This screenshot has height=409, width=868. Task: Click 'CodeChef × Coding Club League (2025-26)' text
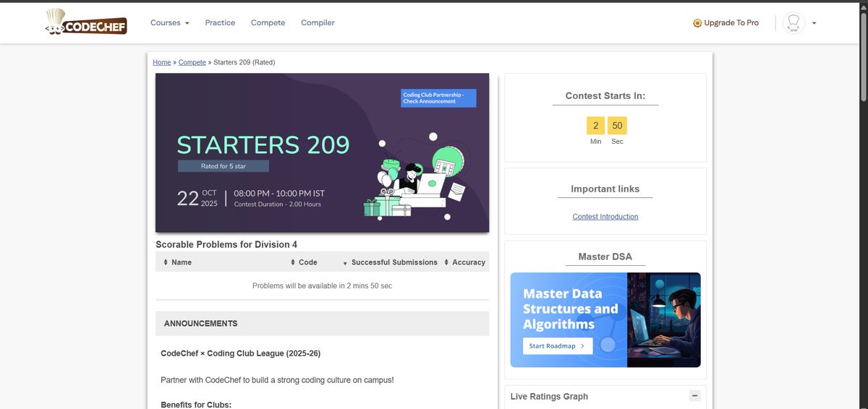(241, 353)
